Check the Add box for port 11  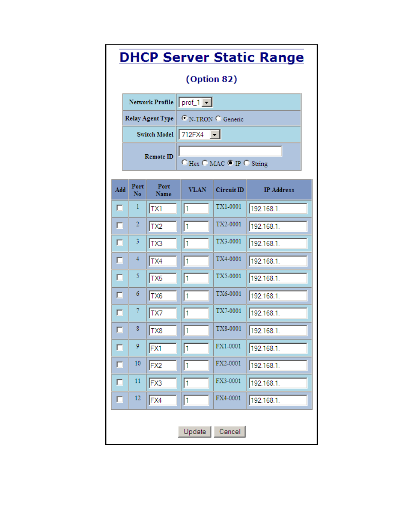(120, 382)
